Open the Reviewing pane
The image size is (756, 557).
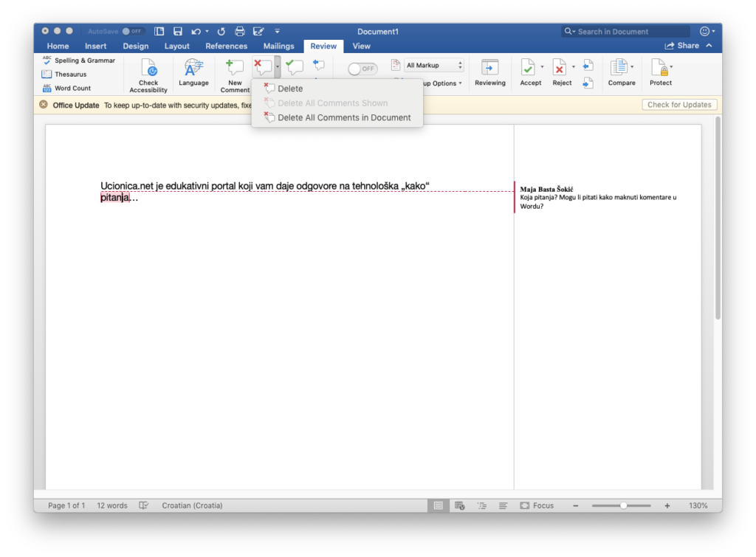[x=490, y=68]
